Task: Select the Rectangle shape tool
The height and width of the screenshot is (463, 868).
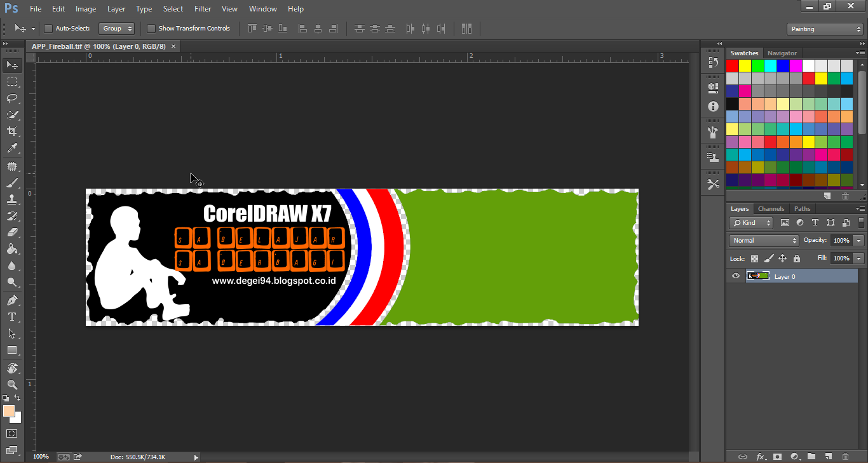Action: tap(12, 350)
